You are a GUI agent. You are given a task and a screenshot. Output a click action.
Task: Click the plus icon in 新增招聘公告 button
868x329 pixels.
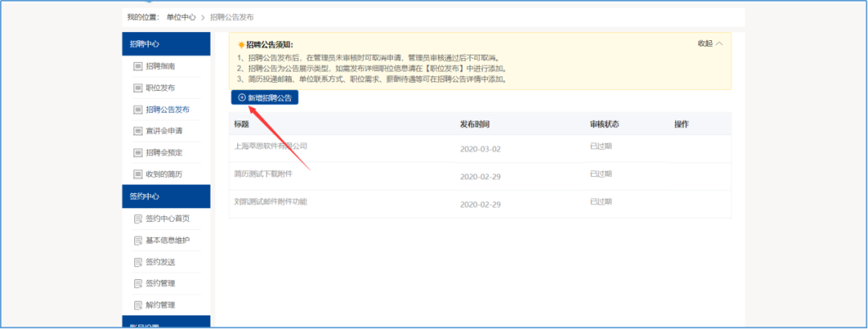242,97
